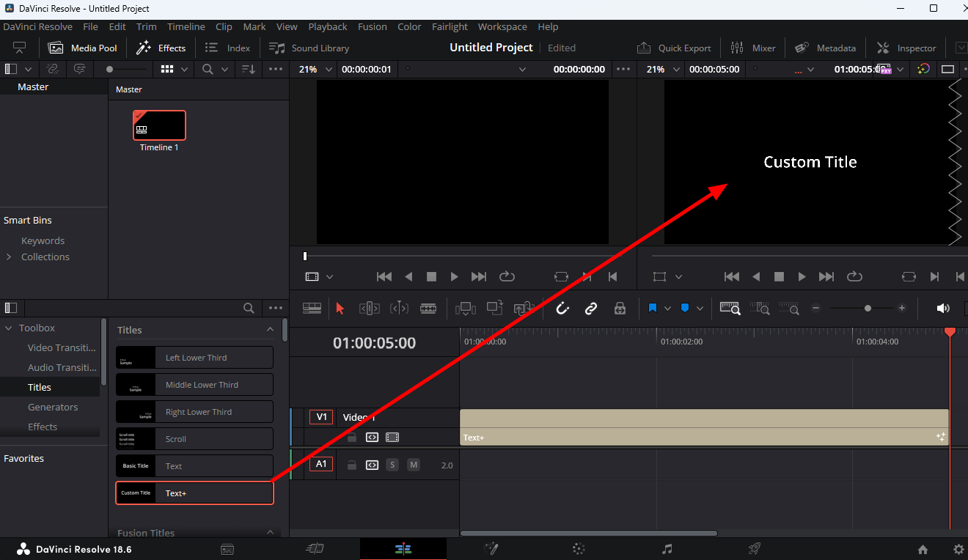Screen dimensions: 968x560
Task: Play the timeline viewer forward
Action: 802,276
